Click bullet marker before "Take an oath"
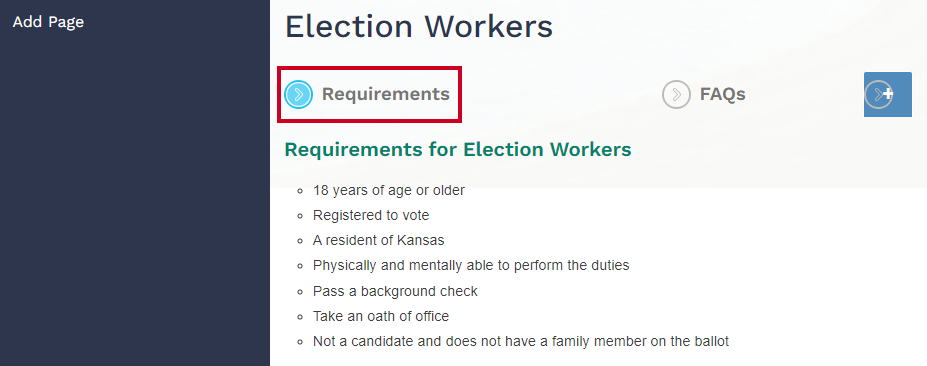The image size is (927, 366). [301, 318]
